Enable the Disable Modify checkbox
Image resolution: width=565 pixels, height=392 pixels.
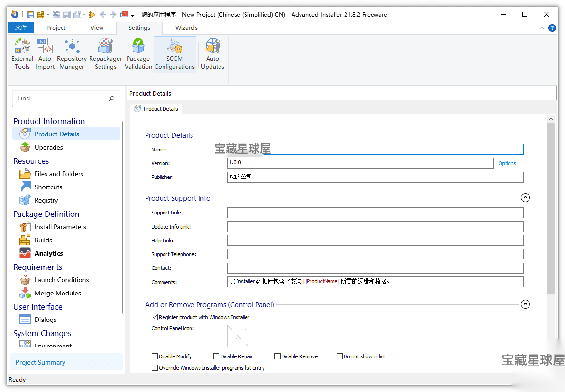155,356
